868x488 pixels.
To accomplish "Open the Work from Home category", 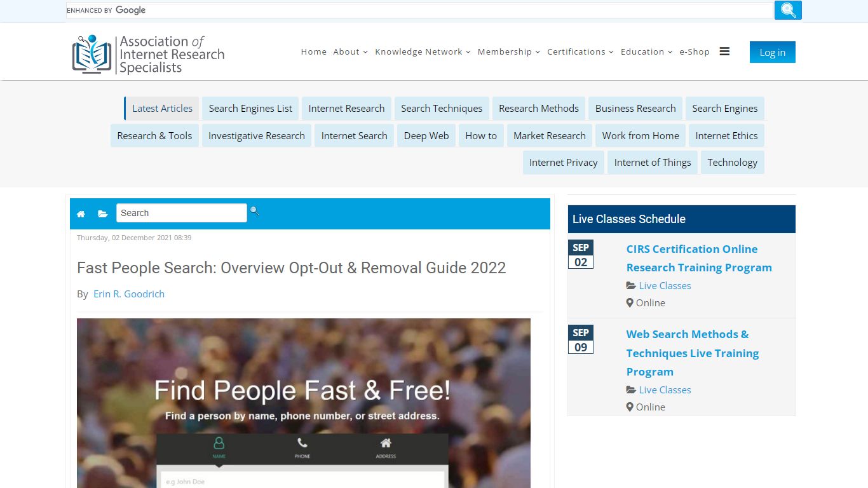I will 641,135.
